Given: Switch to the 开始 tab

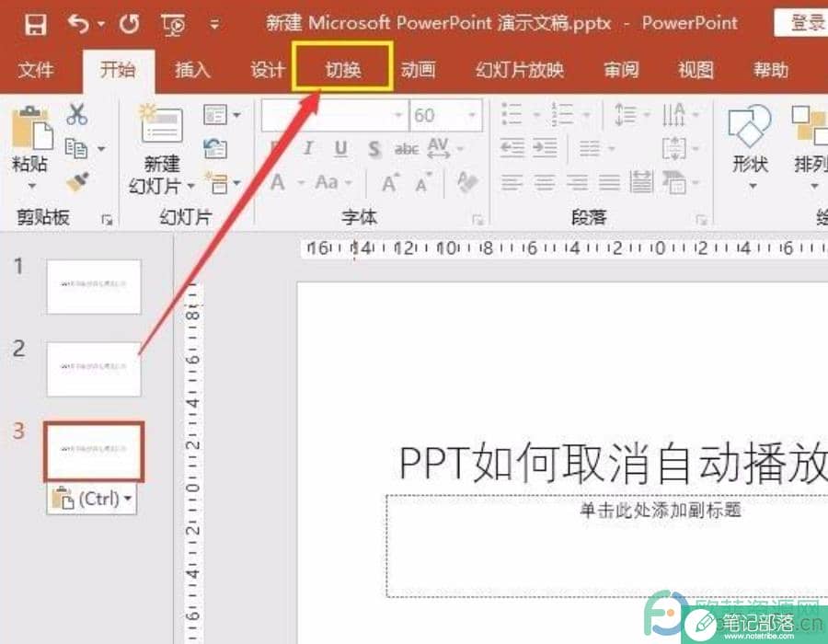Looking at the screenshot, I should click(118, 69).
